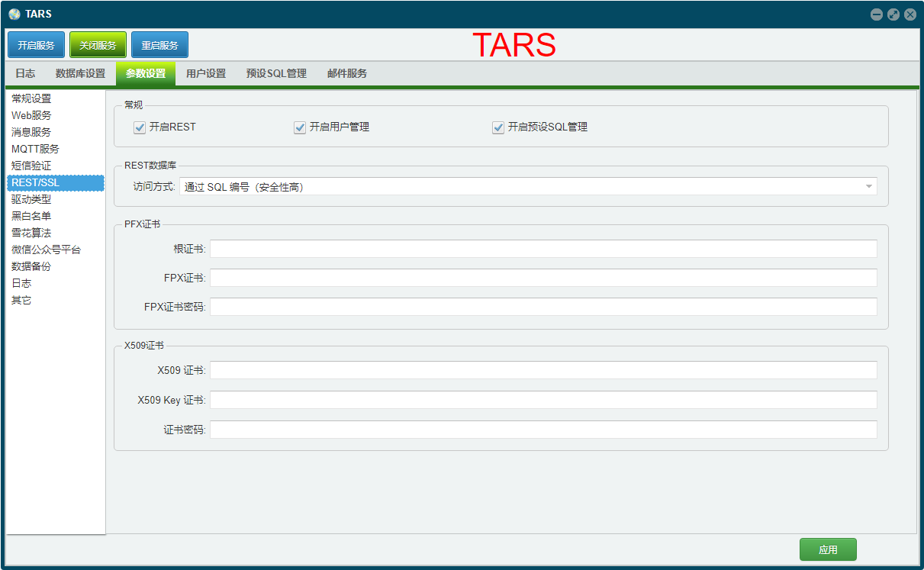Image resolution: width=924 pixels, height=570 pixels.
Task: Select the 参数设置 tab
Action: click(x=146, y=73)
